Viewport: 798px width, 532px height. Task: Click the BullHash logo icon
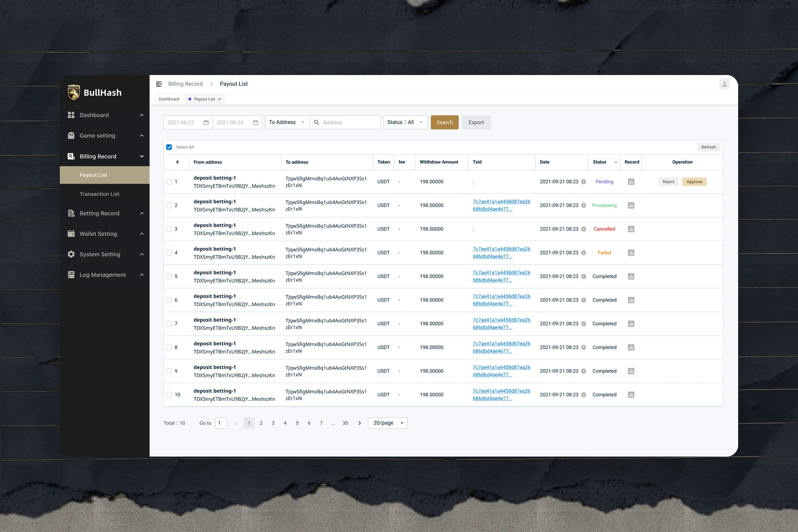point(74,92)
